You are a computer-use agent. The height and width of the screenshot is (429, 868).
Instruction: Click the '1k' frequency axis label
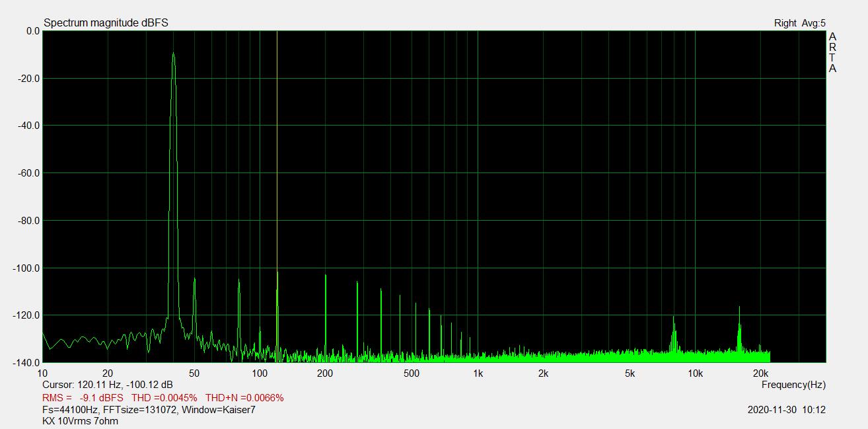pyautogui.click(x=478, y=373)
